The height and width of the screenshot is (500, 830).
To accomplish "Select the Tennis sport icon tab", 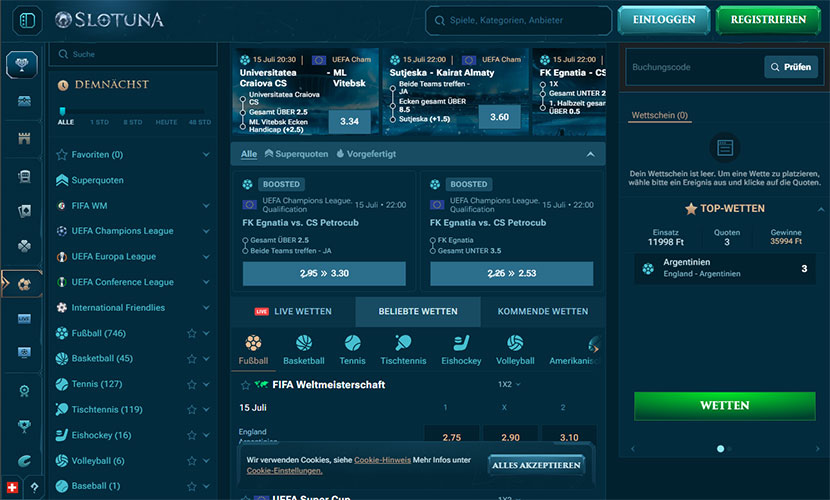I will [353, 350].
